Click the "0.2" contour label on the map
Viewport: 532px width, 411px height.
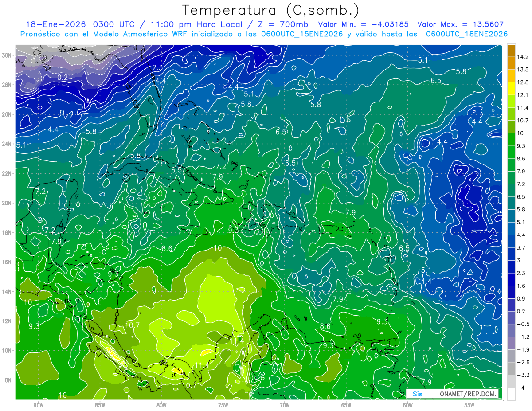click(x=63, y=78)
